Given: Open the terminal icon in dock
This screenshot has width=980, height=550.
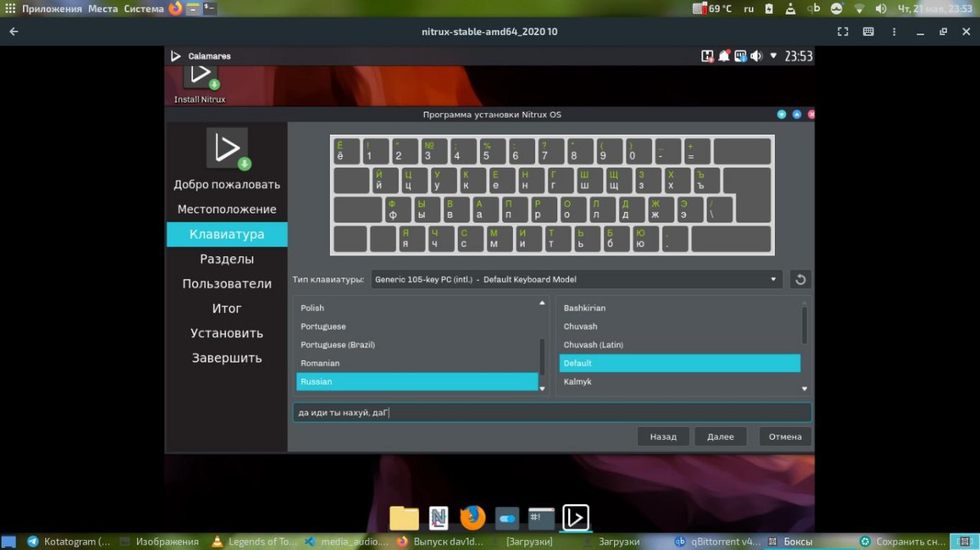Looking at the screenshot, I should click(541, 518).
